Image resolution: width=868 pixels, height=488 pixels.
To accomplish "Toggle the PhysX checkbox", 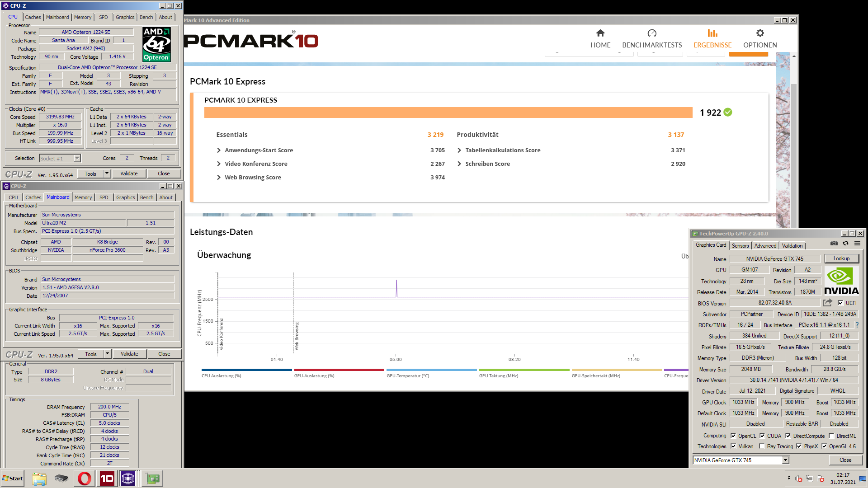I will pyautogui.click(x=799, y=446).
